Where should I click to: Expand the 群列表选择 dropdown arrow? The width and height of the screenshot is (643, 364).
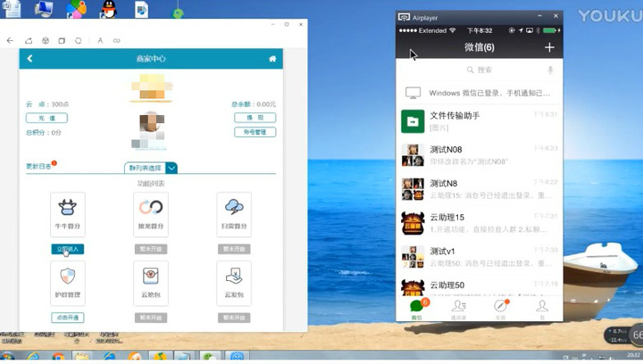(x=171, y=168)
